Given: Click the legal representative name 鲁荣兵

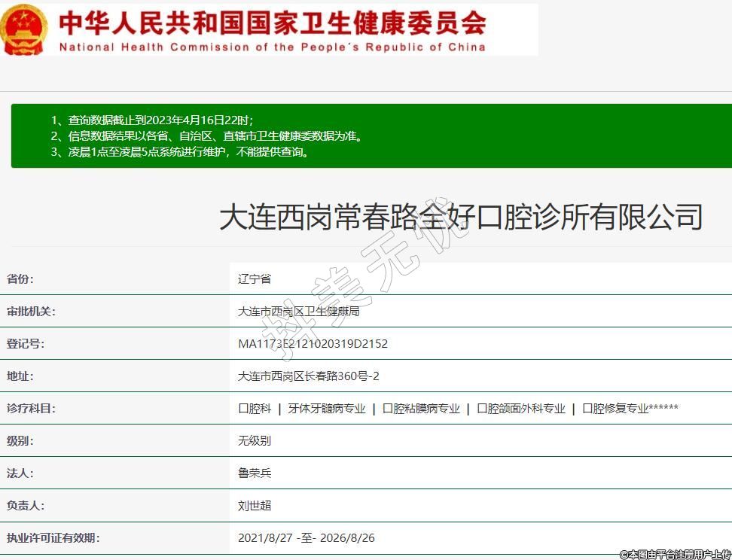Looking at the screenshot, I should pyautogui.click(x=254, y=473).
